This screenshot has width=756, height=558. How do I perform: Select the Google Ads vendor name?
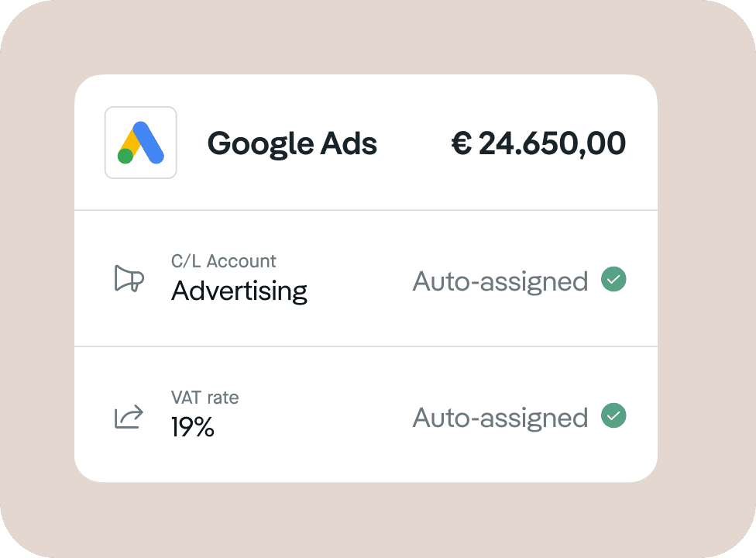coord(292,143)
